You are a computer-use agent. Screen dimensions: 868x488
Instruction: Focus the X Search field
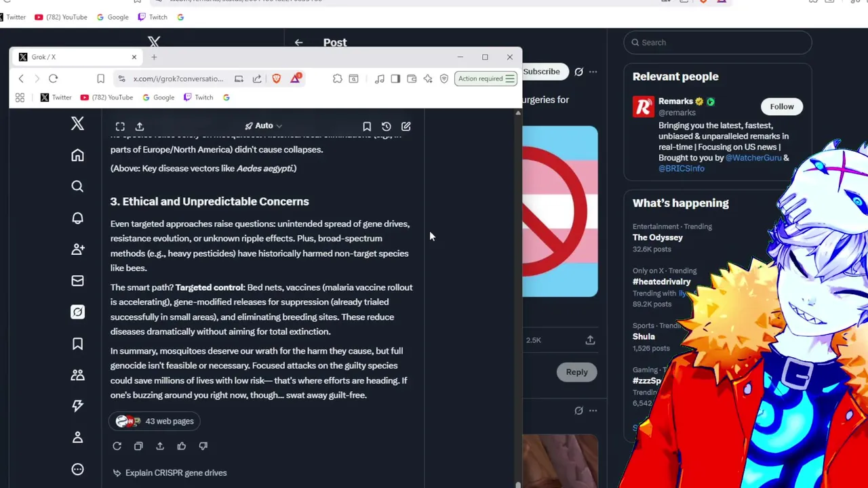click(717, 42)
